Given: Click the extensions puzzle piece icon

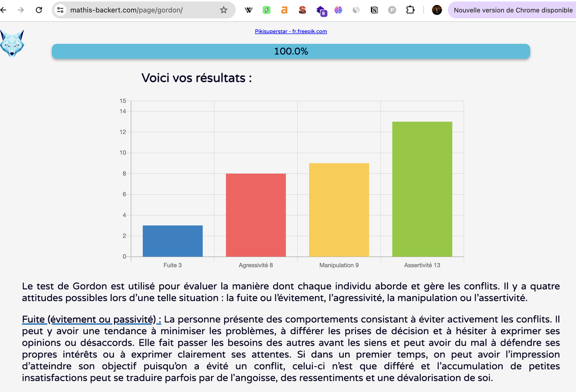Looking at the screenshot, I should (410, 9).
